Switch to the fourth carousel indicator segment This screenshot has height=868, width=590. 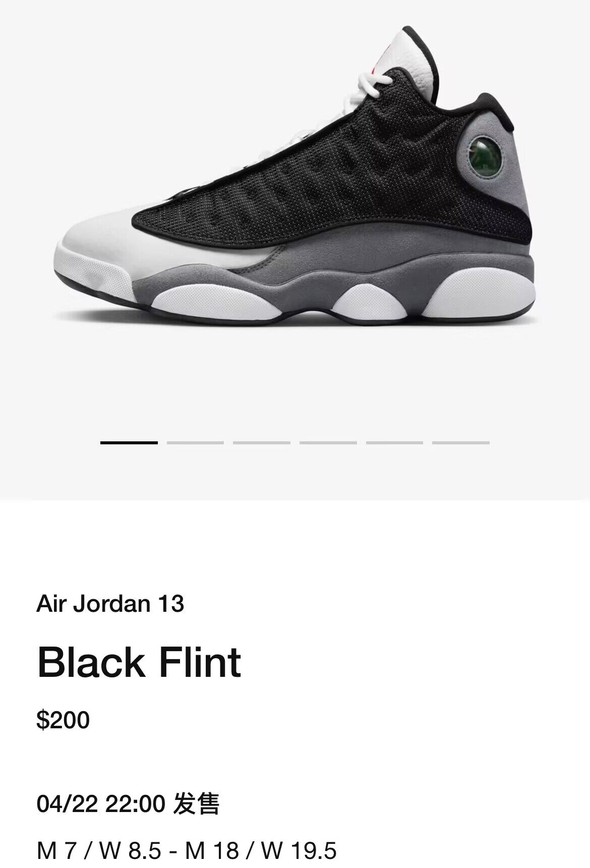[x=328, y=442]
